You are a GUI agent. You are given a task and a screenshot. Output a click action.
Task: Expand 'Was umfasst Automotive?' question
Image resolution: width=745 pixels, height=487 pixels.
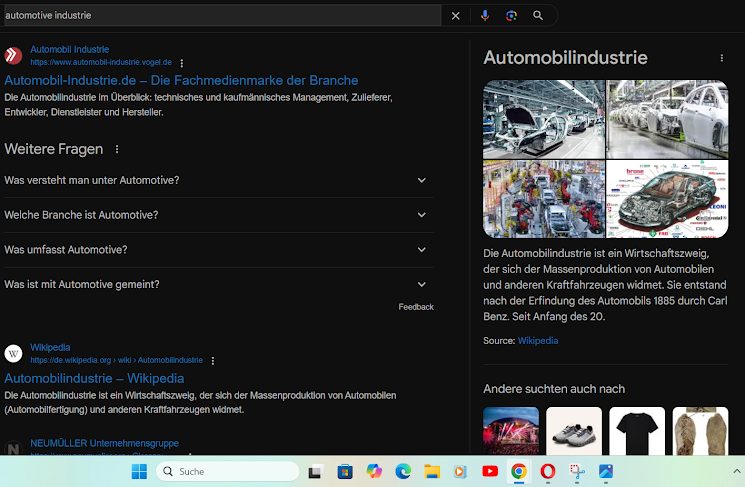coord(219,250)
